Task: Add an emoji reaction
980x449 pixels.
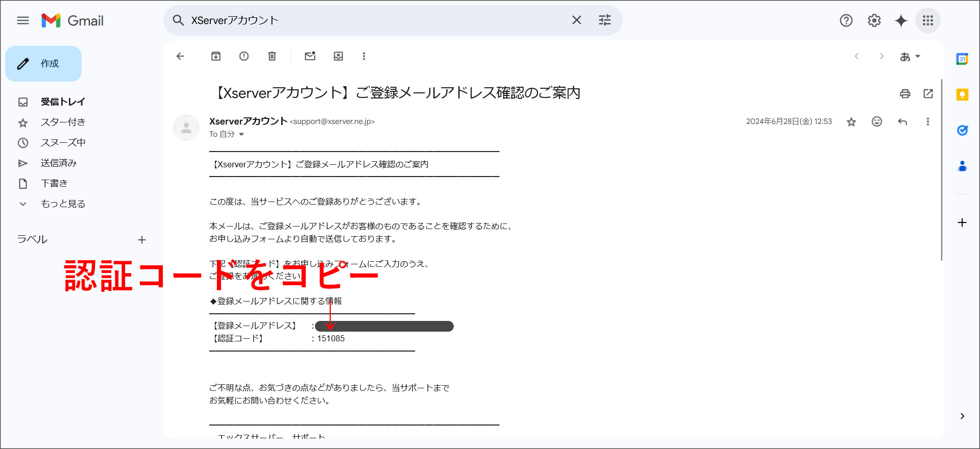Action: click(877, 121)
